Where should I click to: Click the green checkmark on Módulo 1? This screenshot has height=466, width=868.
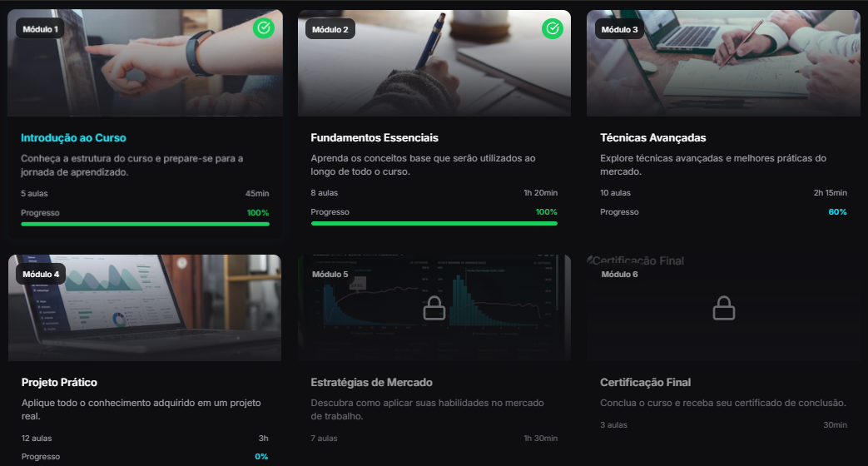(264, 29)
